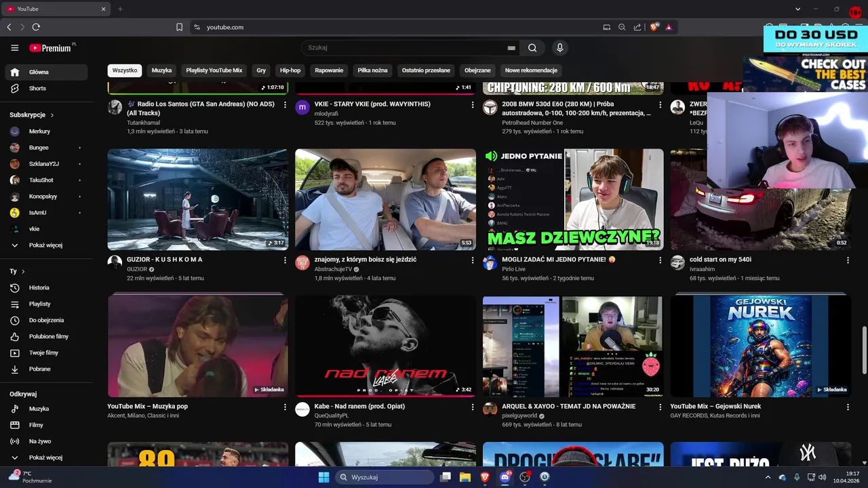Open the on-screen keyboard in search box
Image resolution: width=868 pixels, height=488 pixels.
pos(511,48)
